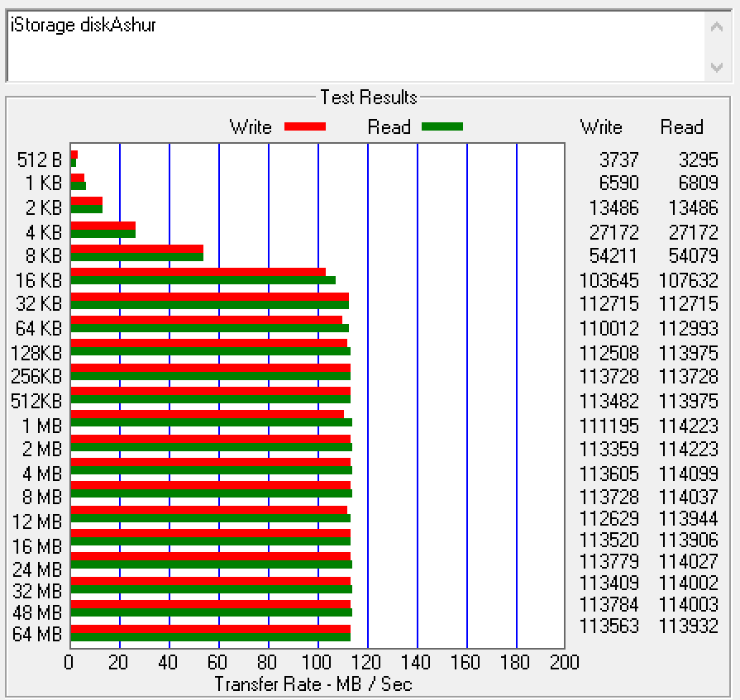This screenshot has height=700, width=740.
Task: Select the 256KB transfer size label
Action: [36, 377]
